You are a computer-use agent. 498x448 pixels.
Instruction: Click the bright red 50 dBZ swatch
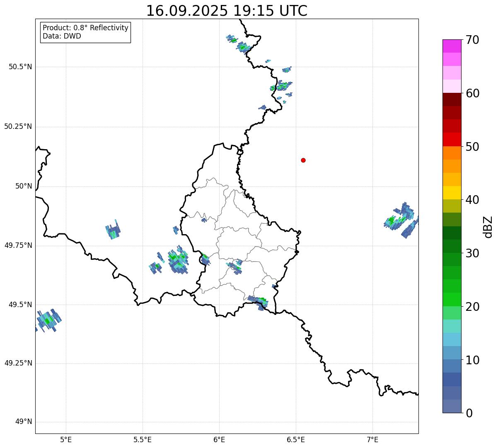(452, 139)
